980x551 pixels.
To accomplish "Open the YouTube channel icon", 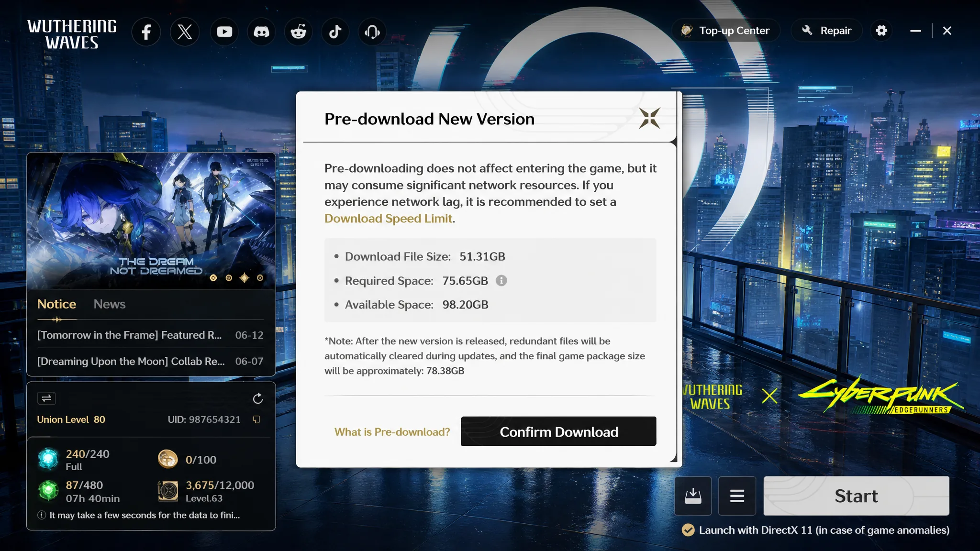I will [x=224, y=32].
